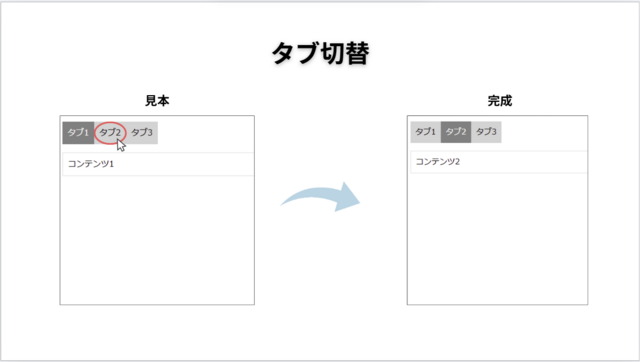Click the コンテンツ2 content box

499,162
